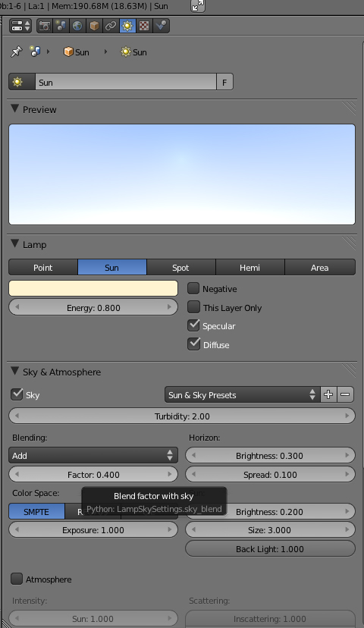
Task: Add a Sun & Sky preset with plus
Action: 328,394
